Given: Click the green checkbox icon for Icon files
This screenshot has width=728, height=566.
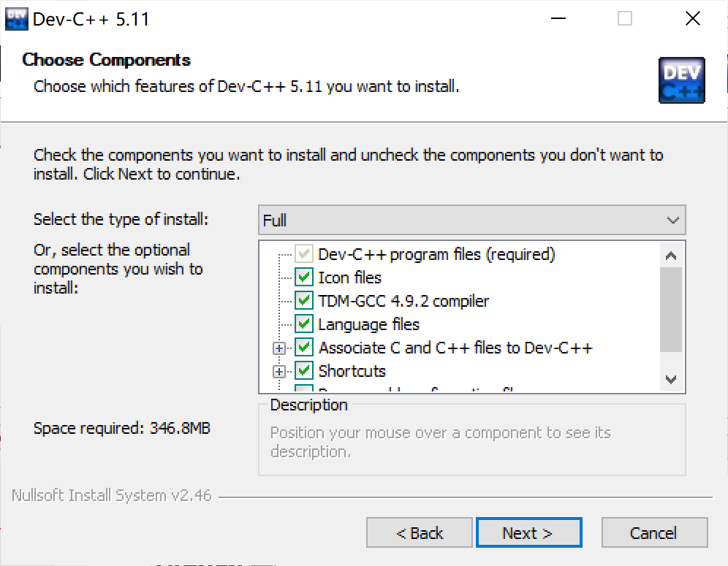Looking at the screenshot, I should tap(303, 277).
